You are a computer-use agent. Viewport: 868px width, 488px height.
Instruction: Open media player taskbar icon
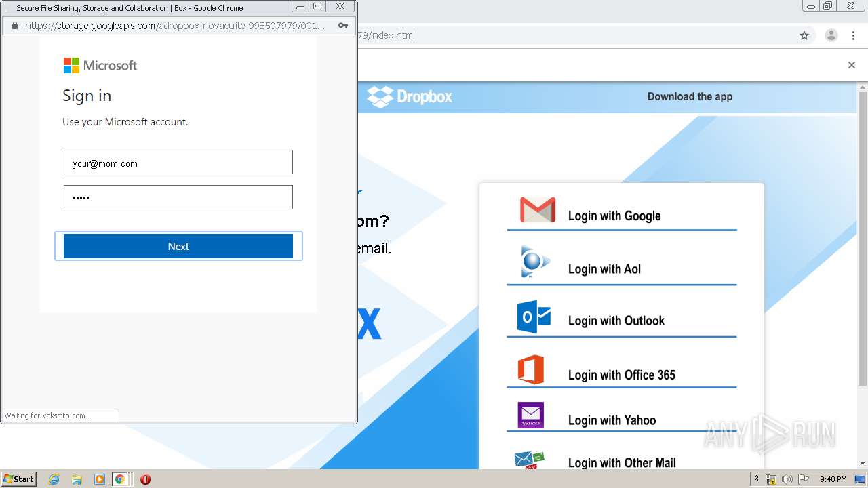(x=100, y=479)
